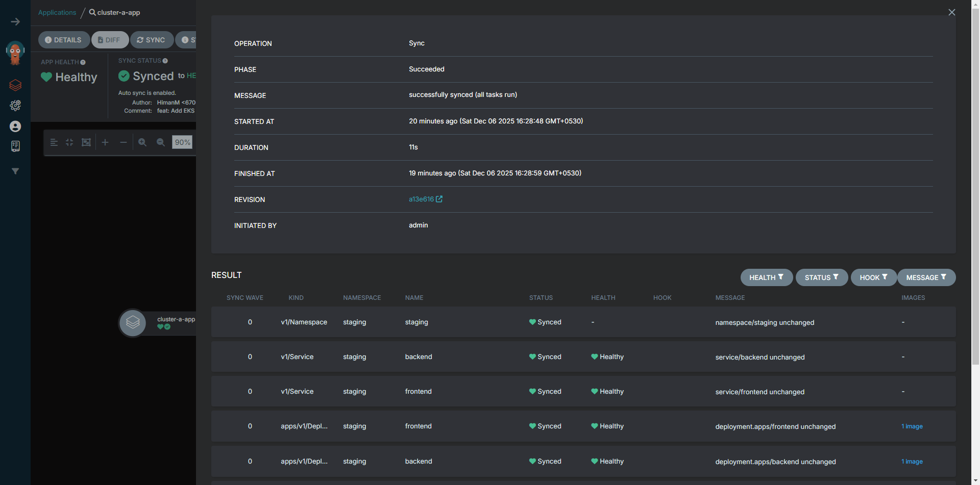980x485 pixels.
Task: Open the DETAILS tab
Action: pos(64,40)
